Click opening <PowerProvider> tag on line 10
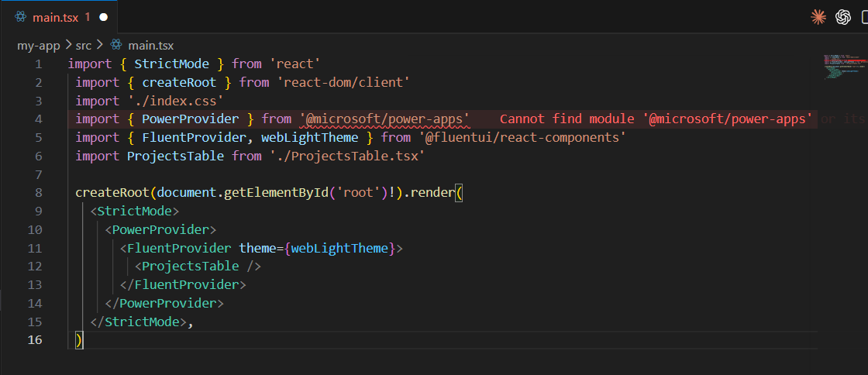The image size is (868, 375). (x=160, y=229)
